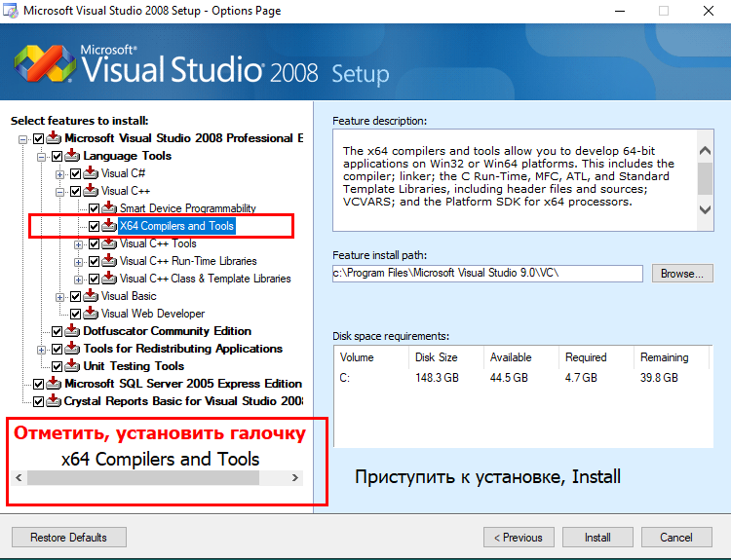Click the Remaining column header
The width and height of the screenshot is (731, 560).
671,357
